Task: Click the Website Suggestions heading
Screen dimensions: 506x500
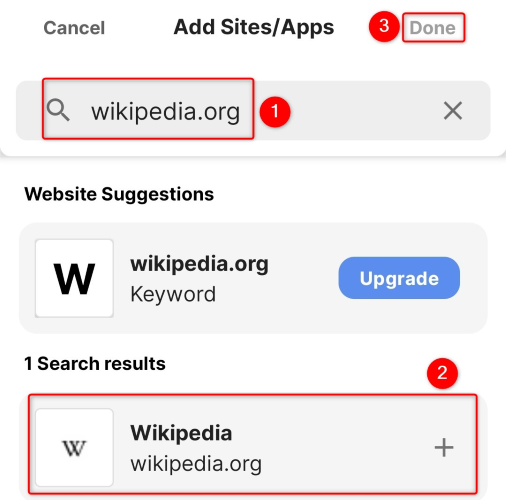Action: 119,194
